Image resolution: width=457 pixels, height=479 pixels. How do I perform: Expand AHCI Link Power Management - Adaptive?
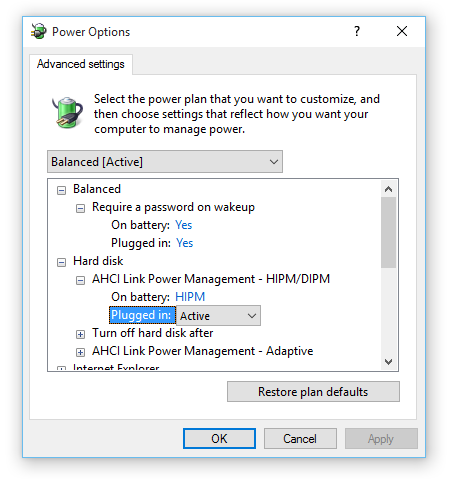[80, 352]
